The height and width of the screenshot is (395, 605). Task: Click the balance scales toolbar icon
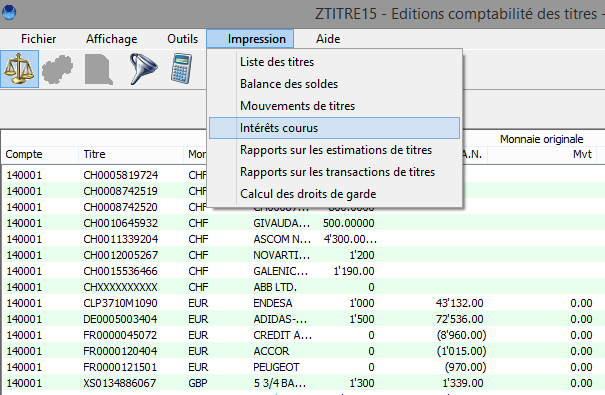pos(19,69)
